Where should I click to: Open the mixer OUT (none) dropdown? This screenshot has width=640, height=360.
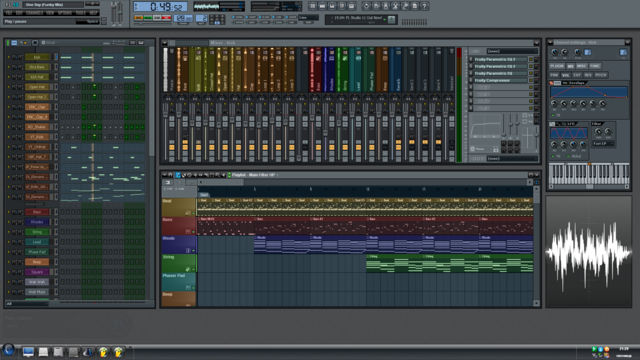pos(512,158)
